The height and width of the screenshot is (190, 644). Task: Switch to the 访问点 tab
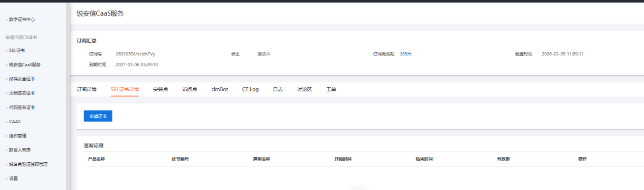tap(190, 89)
